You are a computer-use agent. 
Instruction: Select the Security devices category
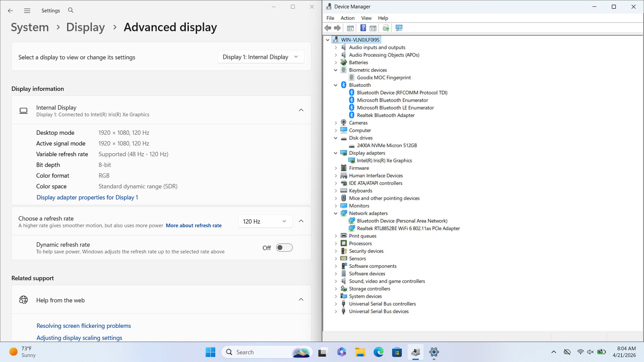366,251
